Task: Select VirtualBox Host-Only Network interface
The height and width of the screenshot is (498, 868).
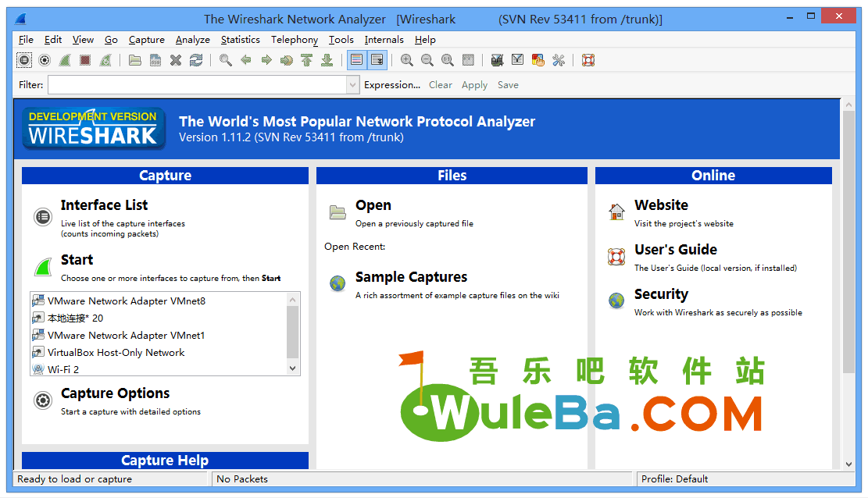Action: pyautogui.click(x=116, y=353)
